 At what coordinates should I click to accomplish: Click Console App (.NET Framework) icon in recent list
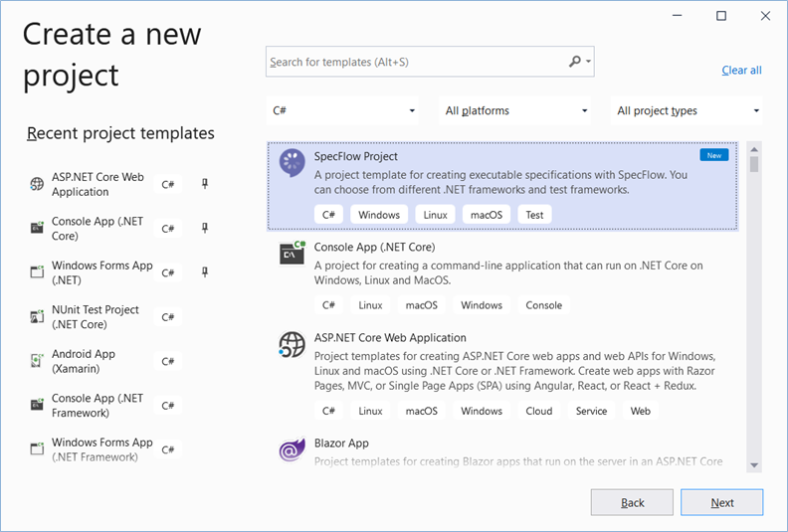tap(37, 405)
